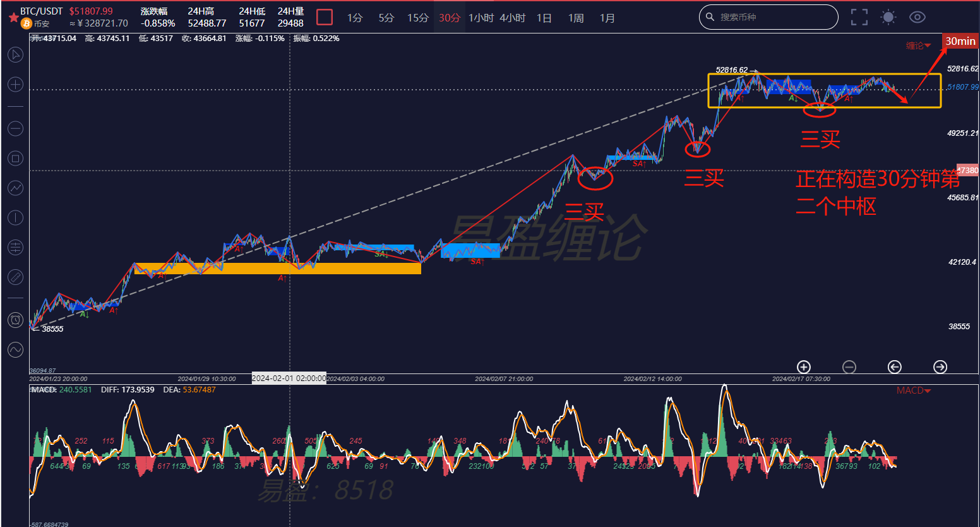
Task: Switch to the 15分 timeframe
Action: [418, 18]
